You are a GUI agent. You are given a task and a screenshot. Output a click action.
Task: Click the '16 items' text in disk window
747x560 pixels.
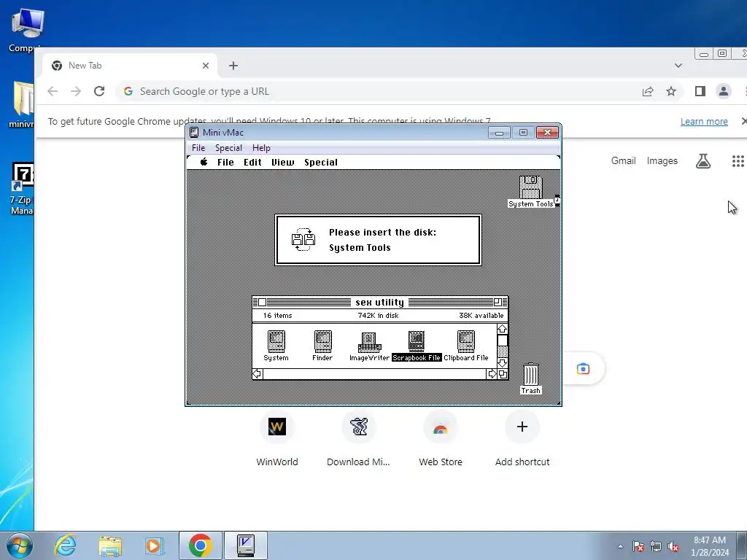click(277, 315)
